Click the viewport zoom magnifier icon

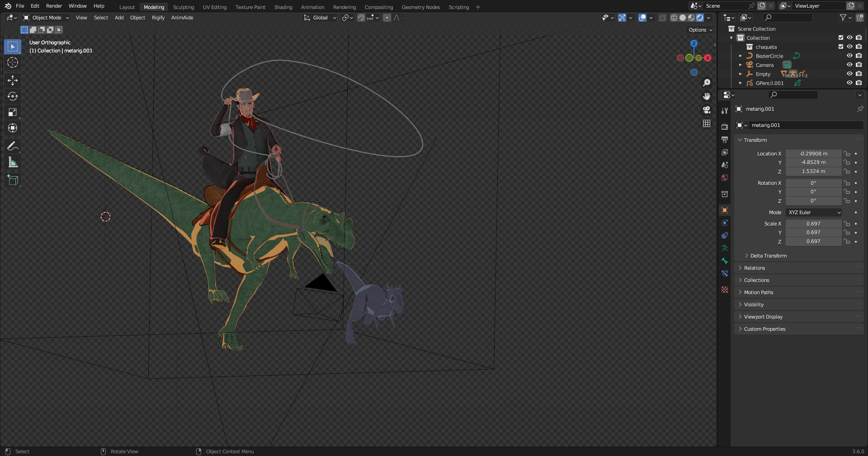707,83
